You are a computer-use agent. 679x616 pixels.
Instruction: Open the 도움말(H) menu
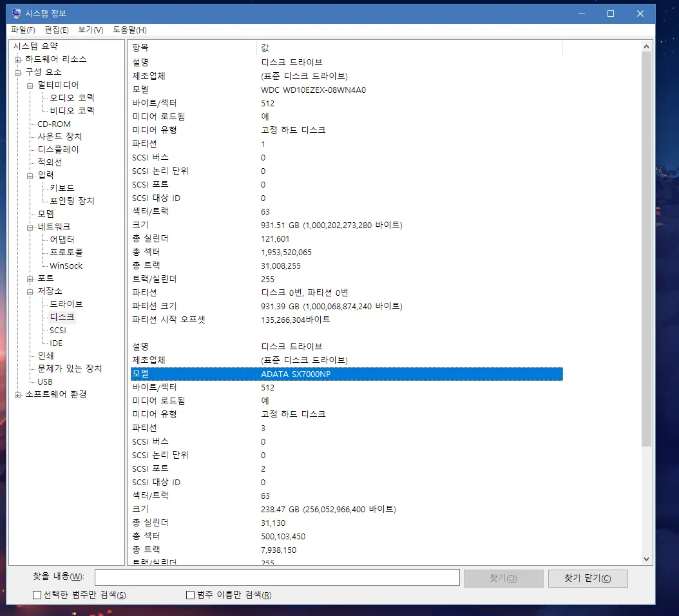pos(129,30)
